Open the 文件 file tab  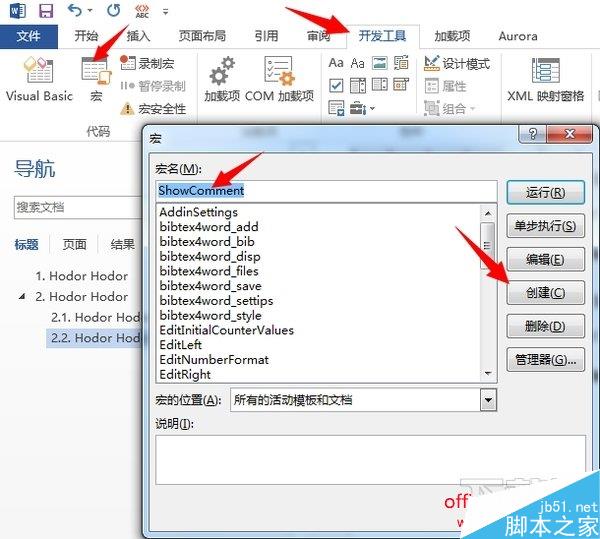pos(29,36)
